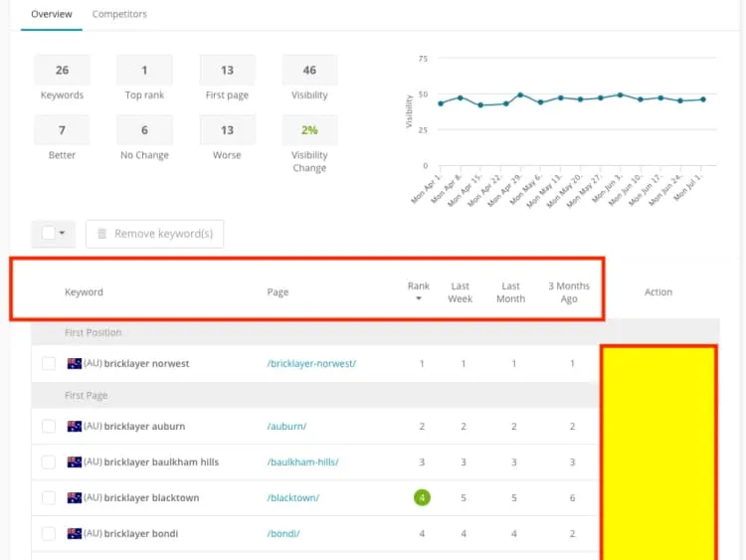Sort by the Last Week column

461,292
